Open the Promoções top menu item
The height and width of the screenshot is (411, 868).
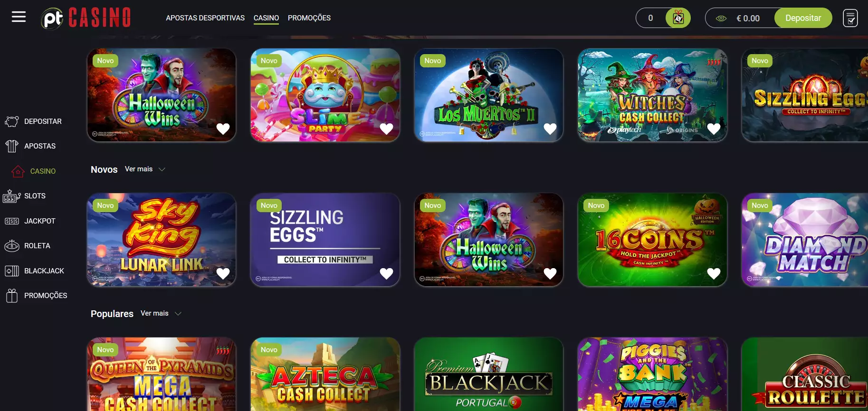[309, 18]
